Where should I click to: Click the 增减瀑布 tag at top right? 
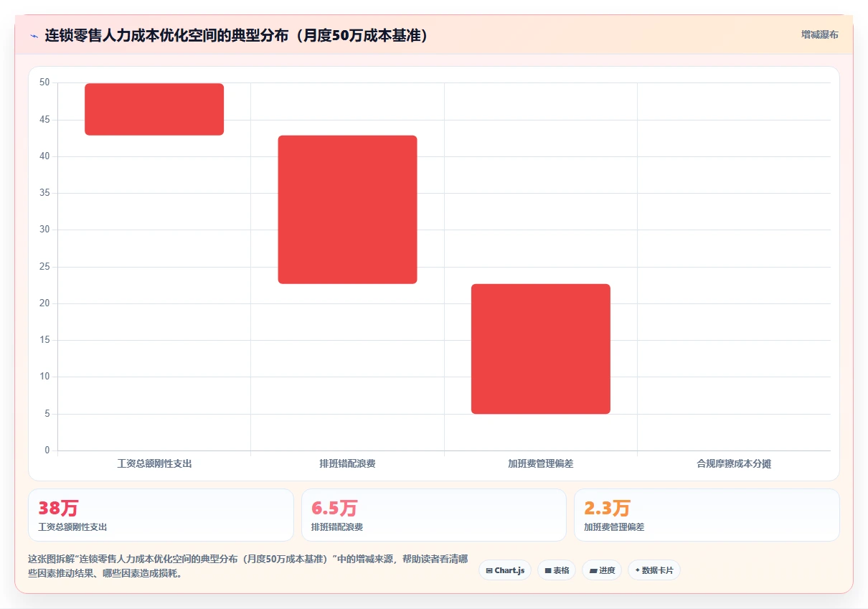point(820,34)
